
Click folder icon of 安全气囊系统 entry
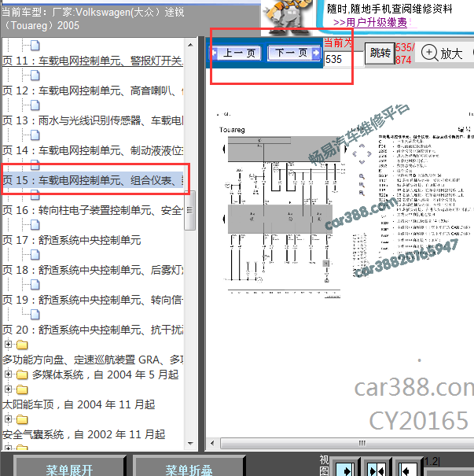click(x=22, y=419)
